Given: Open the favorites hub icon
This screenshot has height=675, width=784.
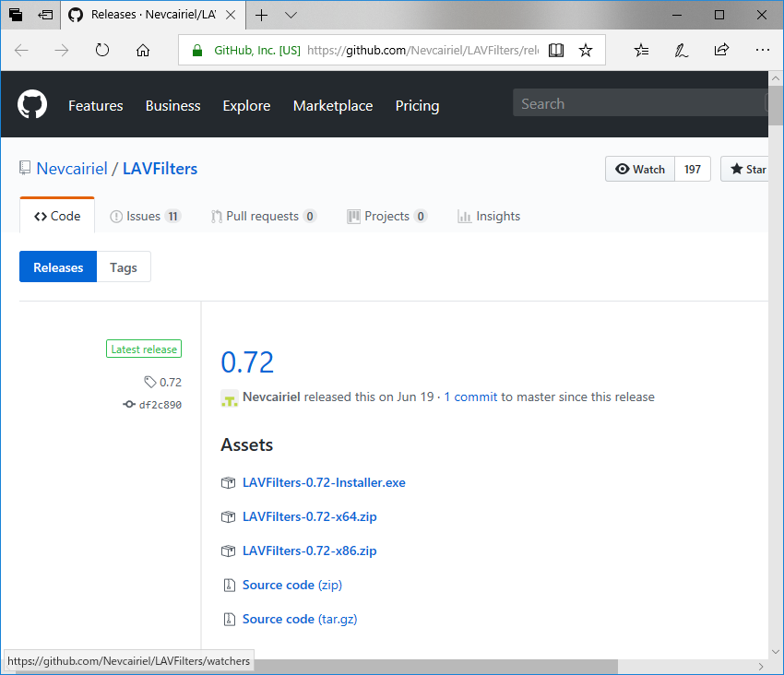Looking at the screenshot, I should coord(641,50).
